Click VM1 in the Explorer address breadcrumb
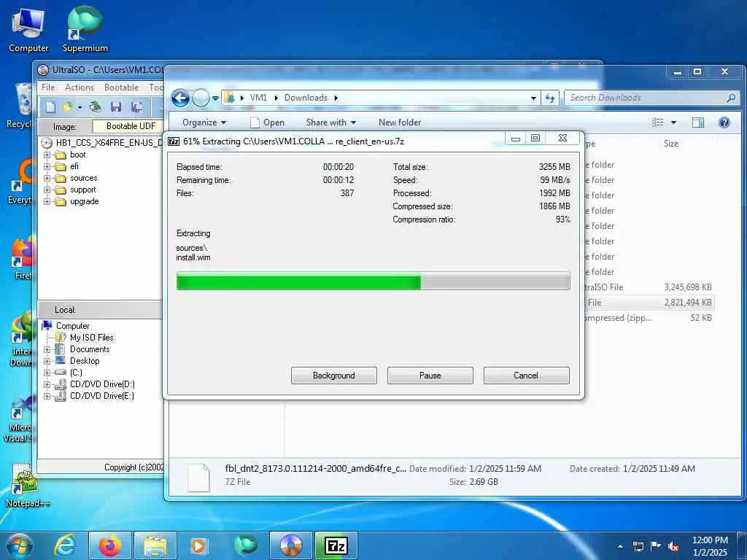Image resolution: width=747 pixels, height=560 pixels. 259,98
